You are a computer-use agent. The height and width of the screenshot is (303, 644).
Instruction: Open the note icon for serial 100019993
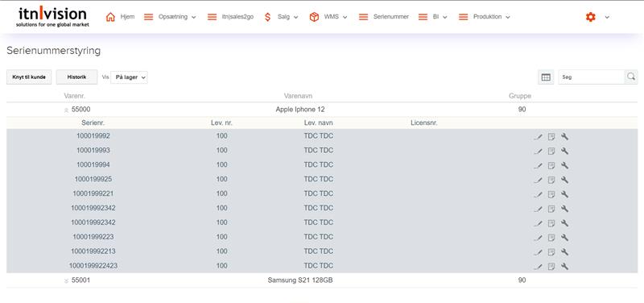pyautogui.click(x=551, y=151)
